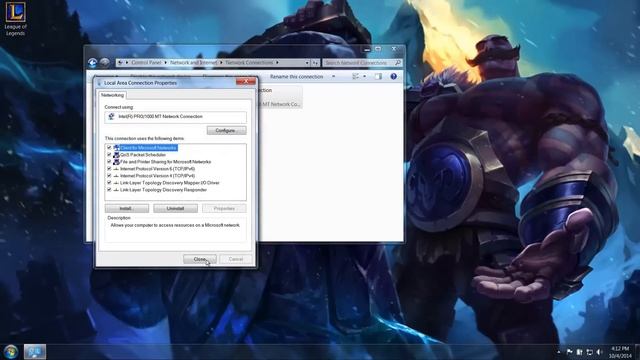
Task: Select the partially hidden network connection item
Action: 280,98
